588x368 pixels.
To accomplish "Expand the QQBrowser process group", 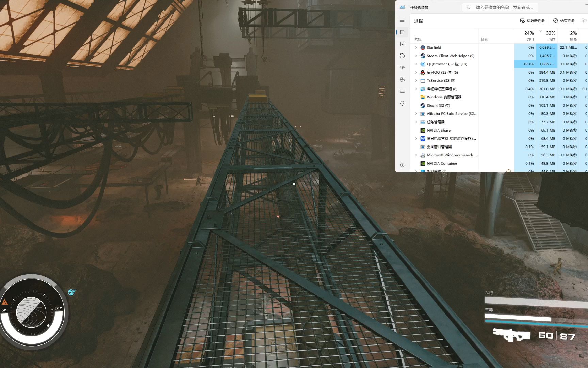I will click(x=416, y=64).
